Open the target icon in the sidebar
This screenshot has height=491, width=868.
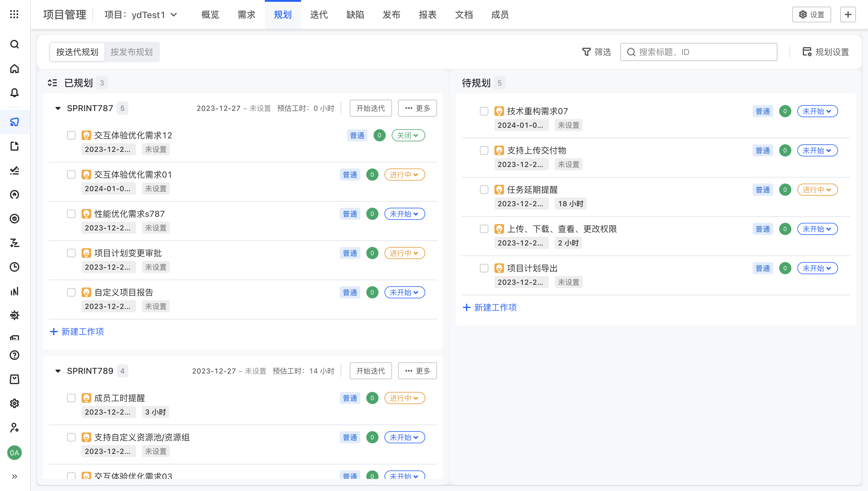pyautogui.click(x=14, y=219)
